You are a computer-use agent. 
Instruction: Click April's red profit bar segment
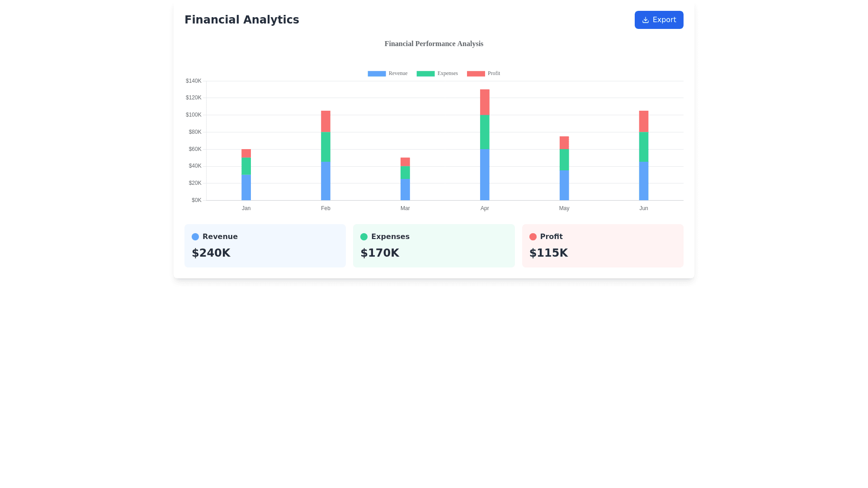(485, 102)
